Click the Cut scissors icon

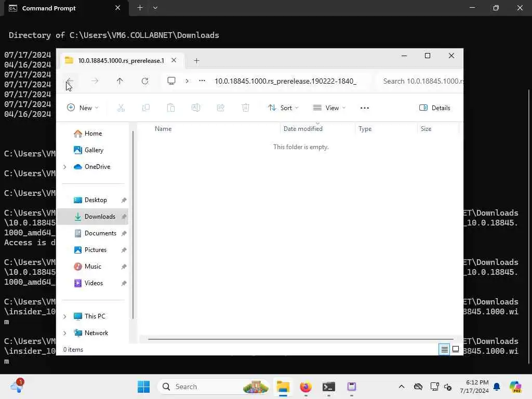click(x=121, y=108)
